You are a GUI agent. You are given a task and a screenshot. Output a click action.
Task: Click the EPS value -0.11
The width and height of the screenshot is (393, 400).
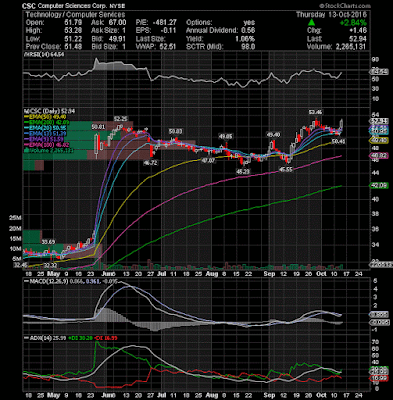coord(169,31)
